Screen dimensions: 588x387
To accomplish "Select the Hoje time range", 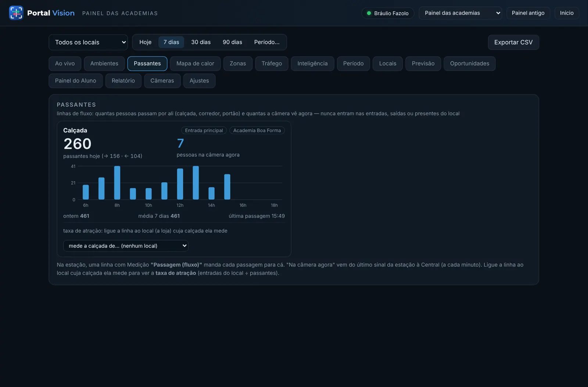I will (x=145, y=42).
